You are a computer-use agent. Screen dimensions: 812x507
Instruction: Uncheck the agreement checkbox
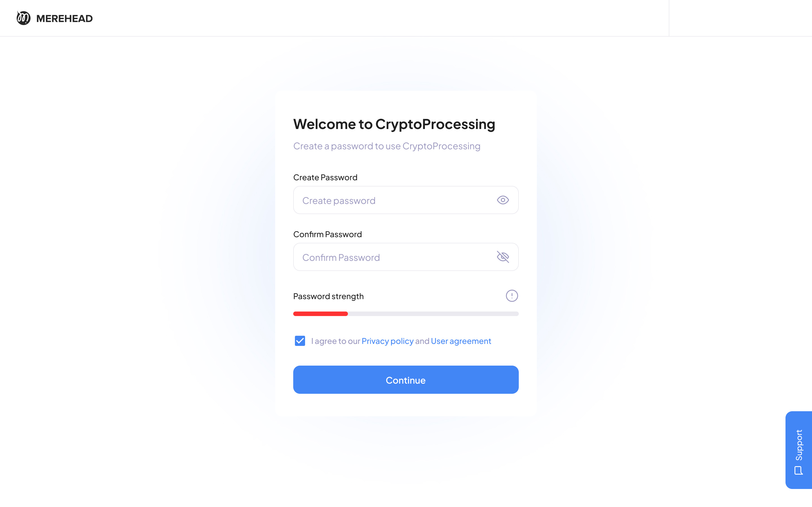pos(300,341)
